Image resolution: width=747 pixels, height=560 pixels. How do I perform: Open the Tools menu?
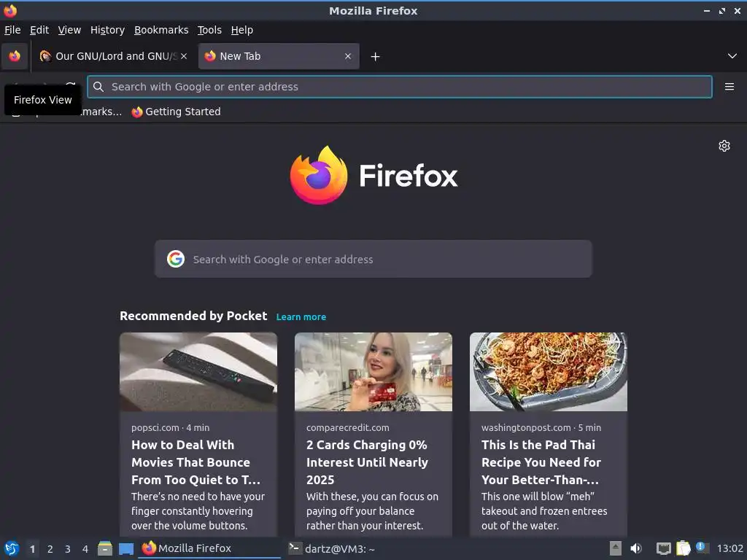tap(209, 30)
